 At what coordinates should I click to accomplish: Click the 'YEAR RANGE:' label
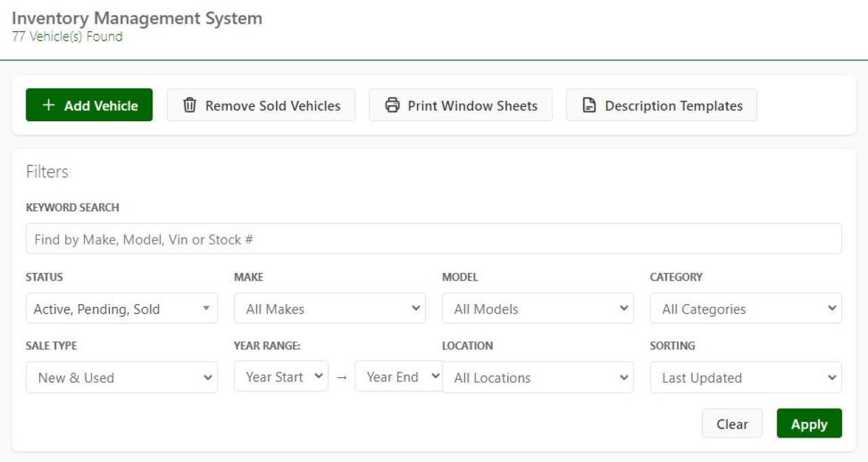[x=267, y=345]
